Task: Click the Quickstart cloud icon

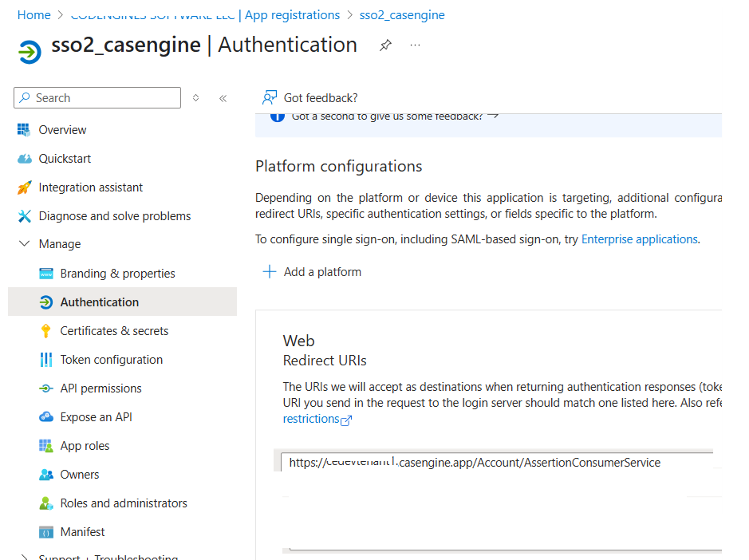Action: (25, 159)
